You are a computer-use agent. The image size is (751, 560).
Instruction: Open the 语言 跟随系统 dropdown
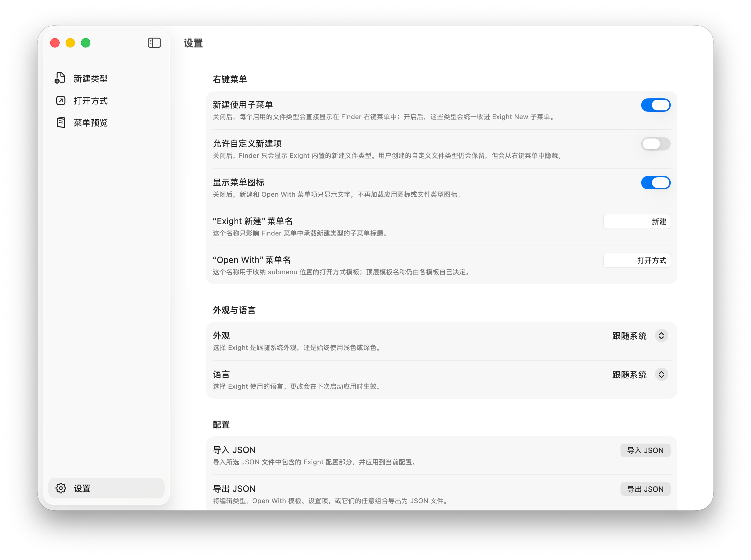pyautogui.click(x=640, y=375)
